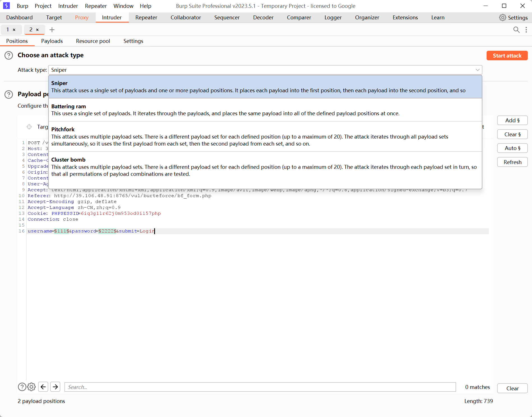
Task: Open the Resource pool sub-tab
Action: [x=93, y=41]
